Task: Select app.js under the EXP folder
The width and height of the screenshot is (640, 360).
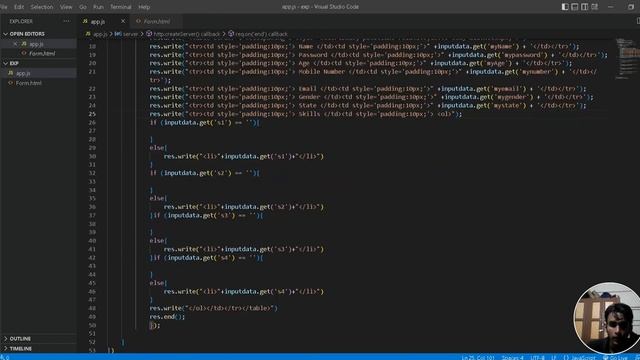Action: point(23,73)
